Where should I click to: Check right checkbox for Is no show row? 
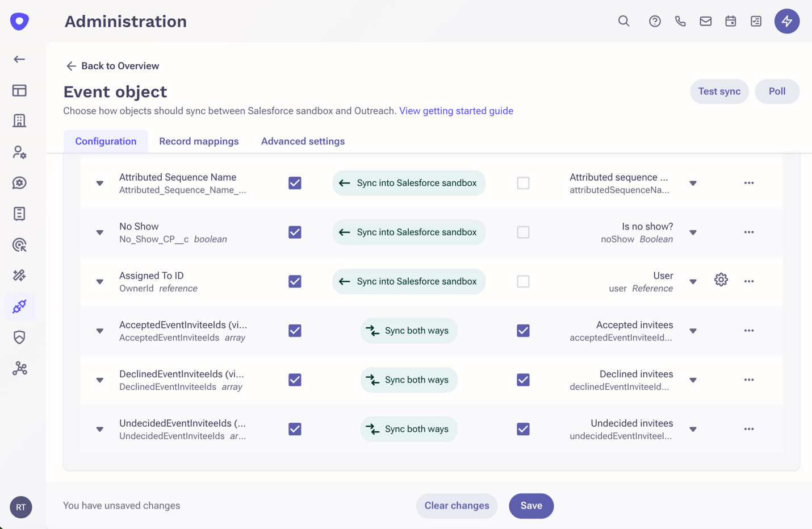pos(523,232)
